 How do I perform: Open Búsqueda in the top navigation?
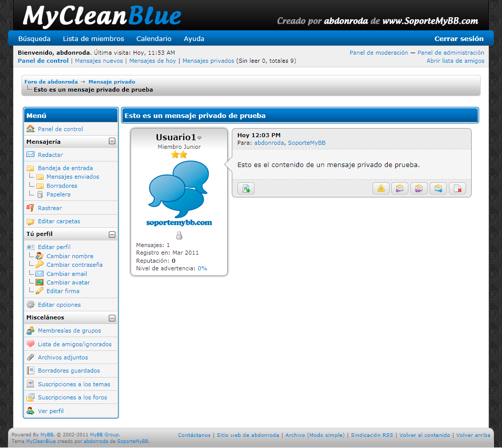34,38
